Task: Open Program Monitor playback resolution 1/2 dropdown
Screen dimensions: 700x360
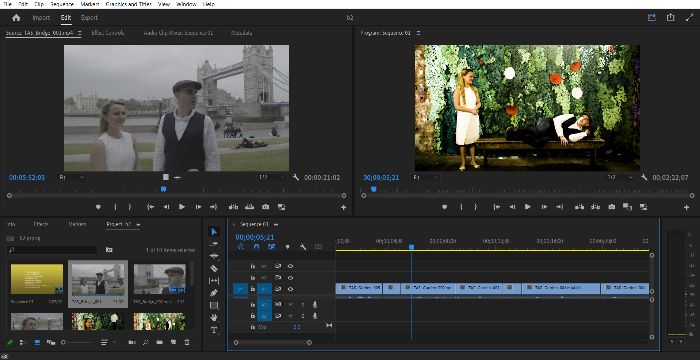Action: click(x=621, y=177)
